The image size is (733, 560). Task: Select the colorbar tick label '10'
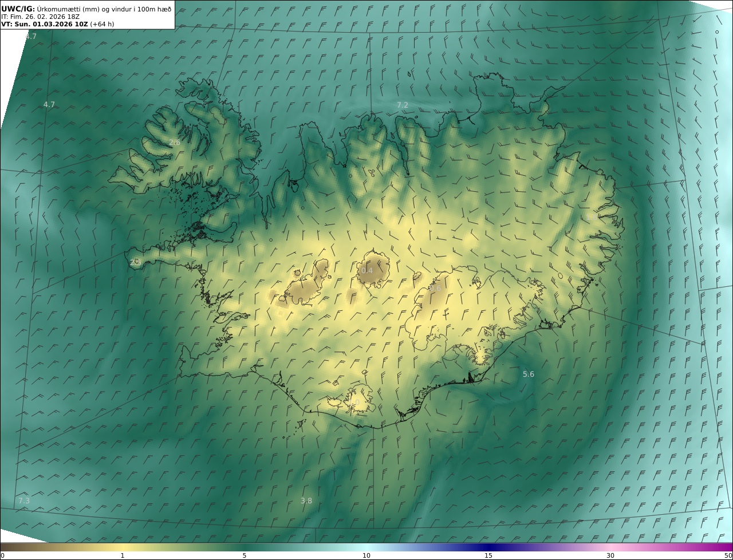click(366, 555)
